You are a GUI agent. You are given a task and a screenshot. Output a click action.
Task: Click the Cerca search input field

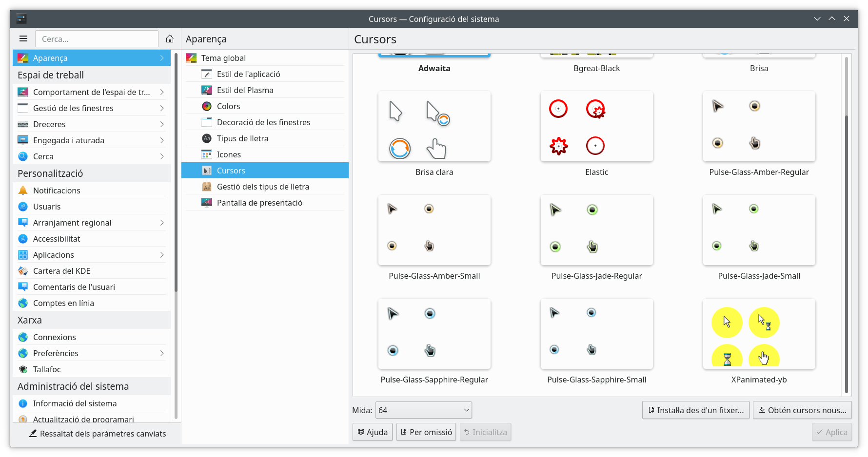(x=97, y=39)
